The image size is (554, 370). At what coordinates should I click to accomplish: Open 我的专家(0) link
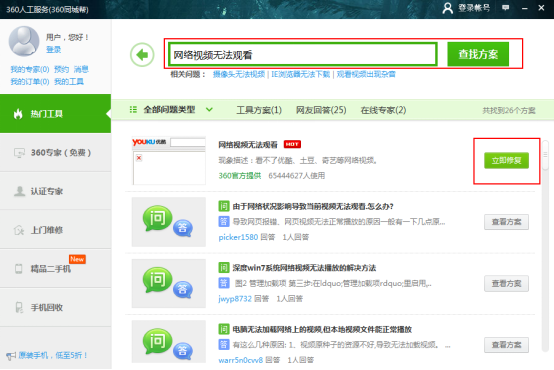click(x=30, y=69)
